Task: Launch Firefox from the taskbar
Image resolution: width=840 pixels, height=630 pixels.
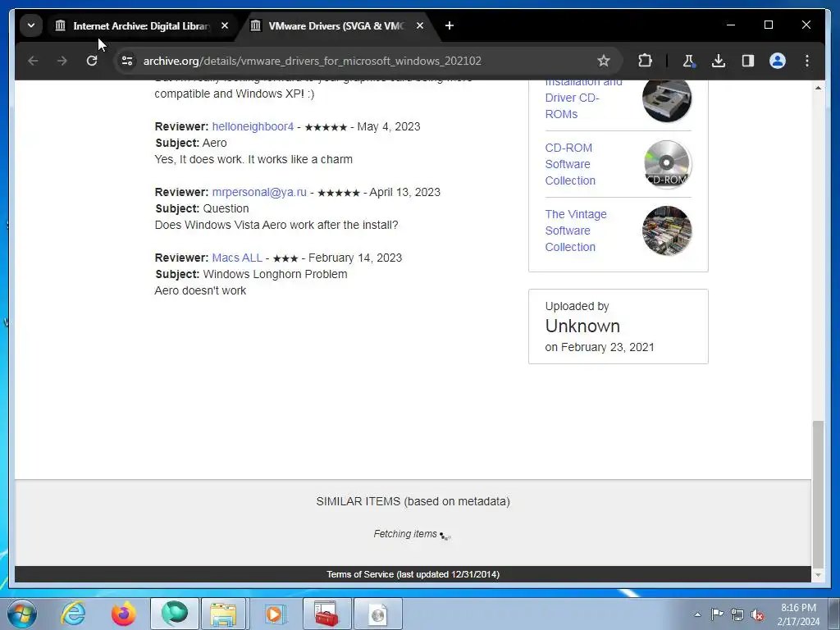Action: 123,614
